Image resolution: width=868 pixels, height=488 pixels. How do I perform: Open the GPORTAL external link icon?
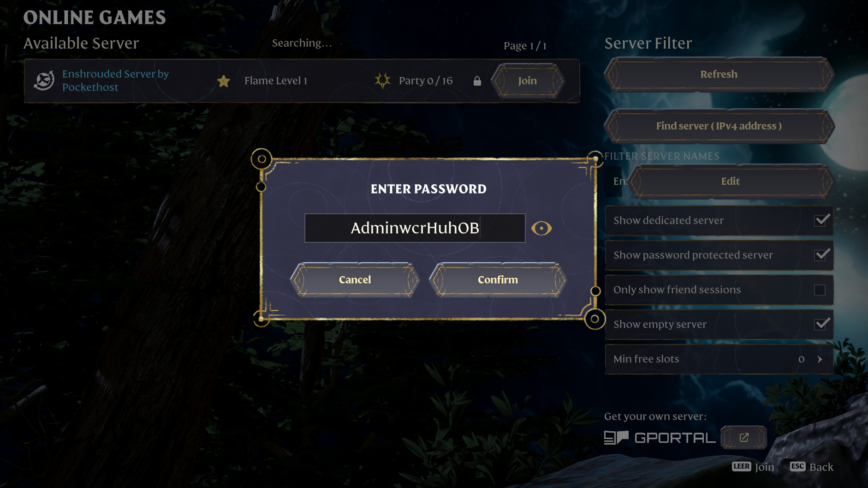(744, 438)
